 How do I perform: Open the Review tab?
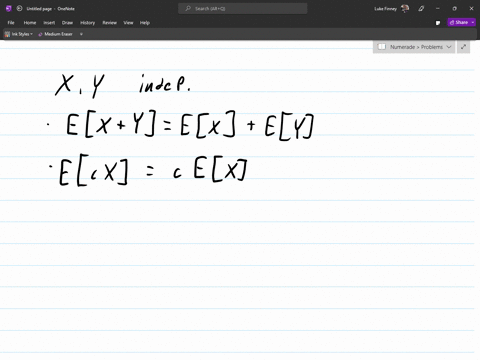[109, 23]
